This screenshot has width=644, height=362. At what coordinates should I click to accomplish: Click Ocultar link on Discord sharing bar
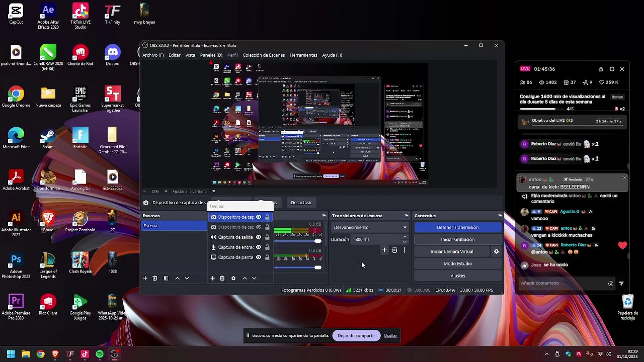(x=390, y=335)
